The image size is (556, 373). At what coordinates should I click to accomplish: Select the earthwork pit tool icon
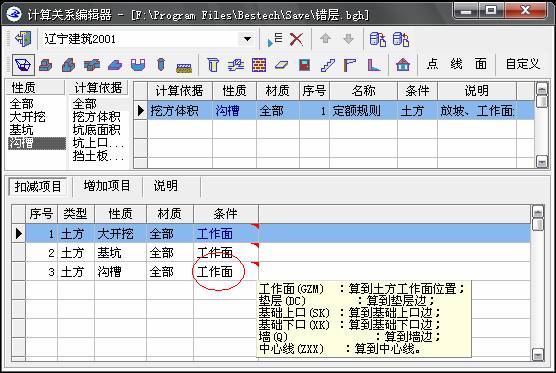coord(23,65)
